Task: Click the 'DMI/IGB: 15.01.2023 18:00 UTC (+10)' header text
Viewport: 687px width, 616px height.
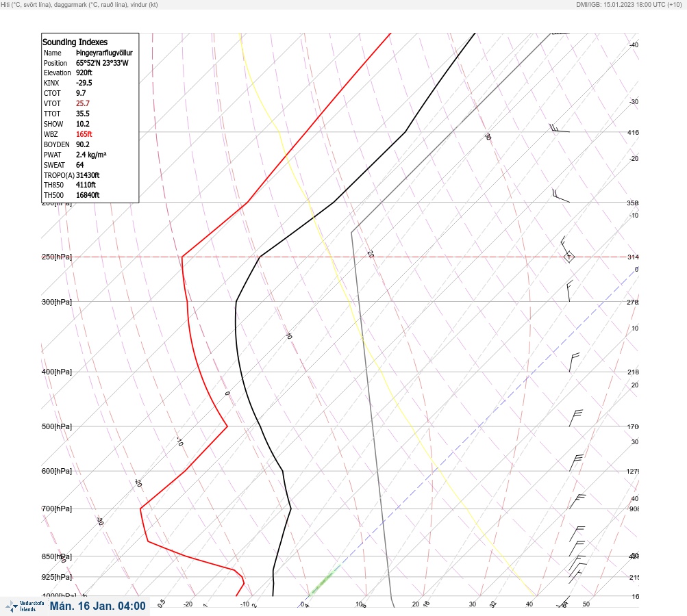Action: pos(629,4)
